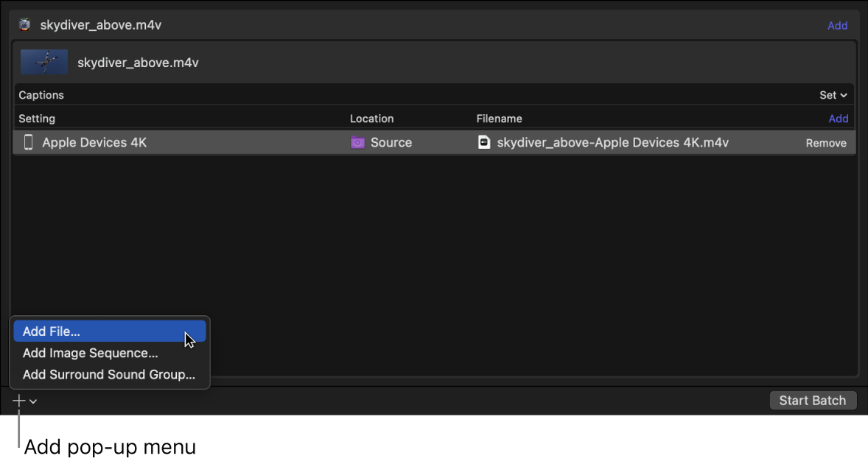
Task: Click the file icon beside the output filename
Action: point(484,142)
